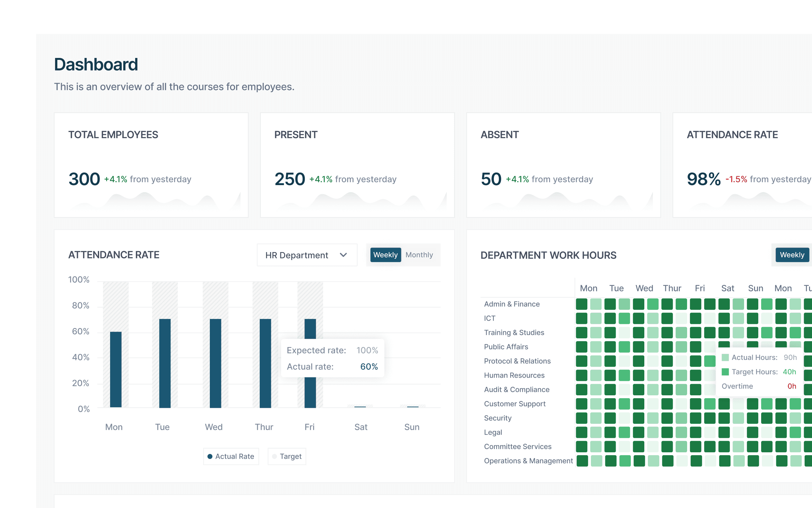Screen dimensions: 812x508
Task: Select Weekly in the attendance rate toggle
Action: [385, 255]
